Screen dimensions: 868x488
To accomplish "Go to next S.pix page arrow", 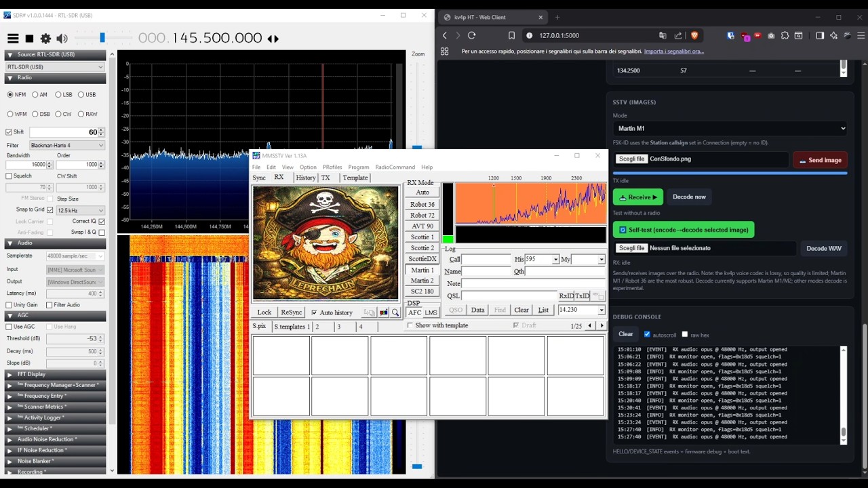I will [601, 326].
